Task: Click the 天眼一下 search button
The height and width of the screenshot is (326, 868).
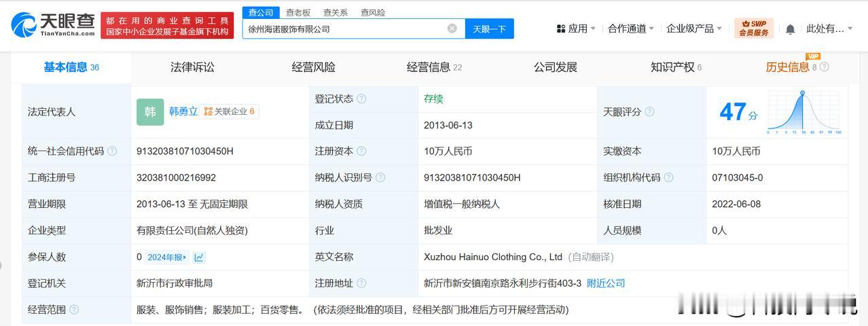Action: [490, 29]
